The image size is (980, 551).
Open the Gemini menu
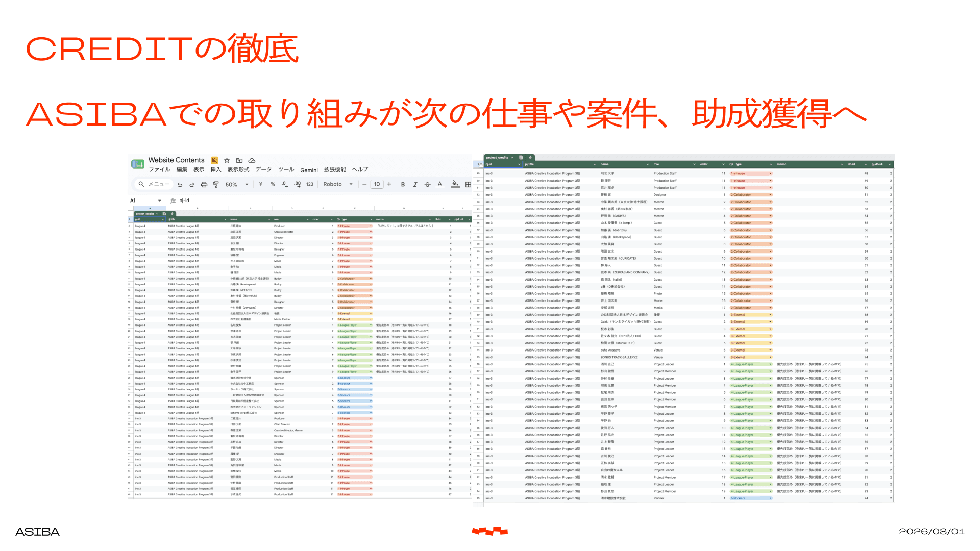tap(309, 170)
